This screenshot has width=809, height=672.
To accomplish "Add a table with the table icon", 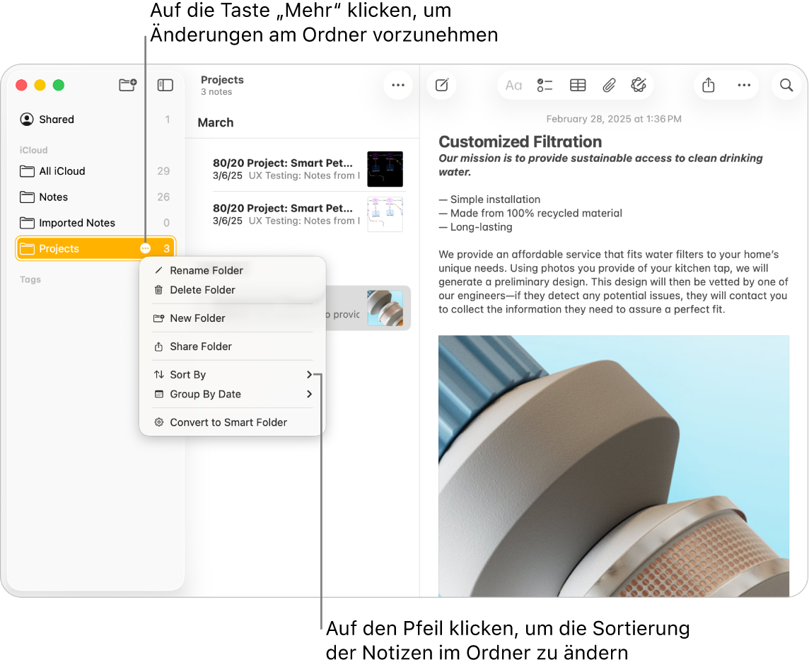I will (x=577, y=85).
